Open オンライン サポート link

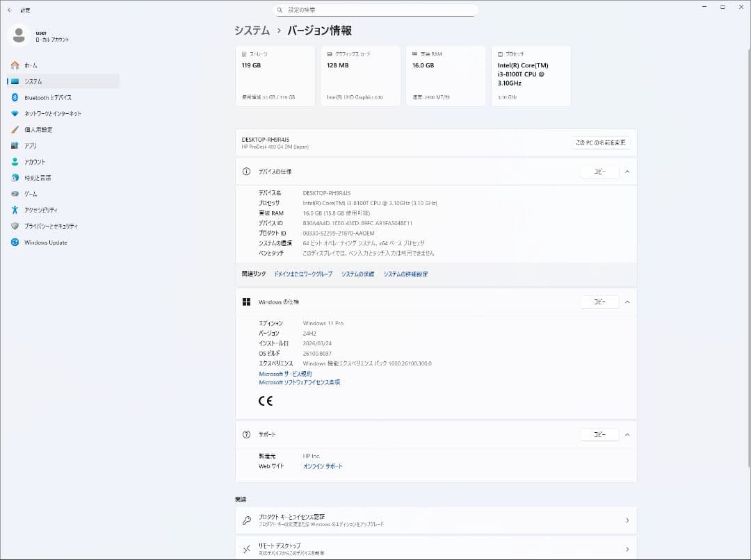click(x=323, y=466)
